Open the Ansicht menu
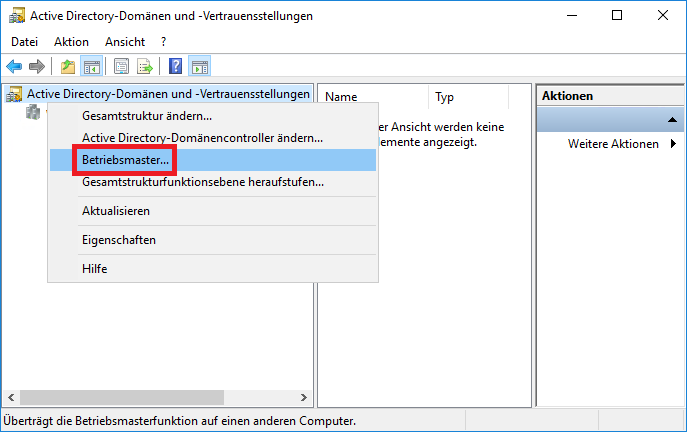Screen dimensions: 687x432 pos(124,42)
